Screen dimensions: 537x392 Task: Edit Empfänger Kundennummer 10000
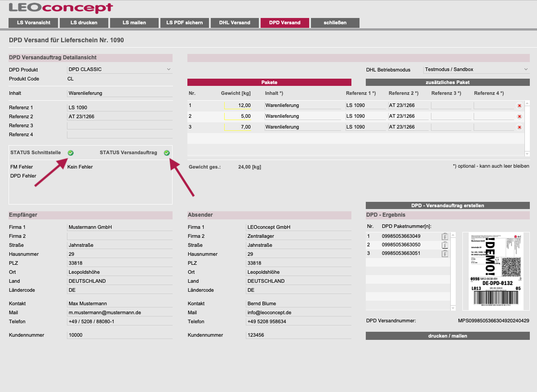[x=120, y=335]
